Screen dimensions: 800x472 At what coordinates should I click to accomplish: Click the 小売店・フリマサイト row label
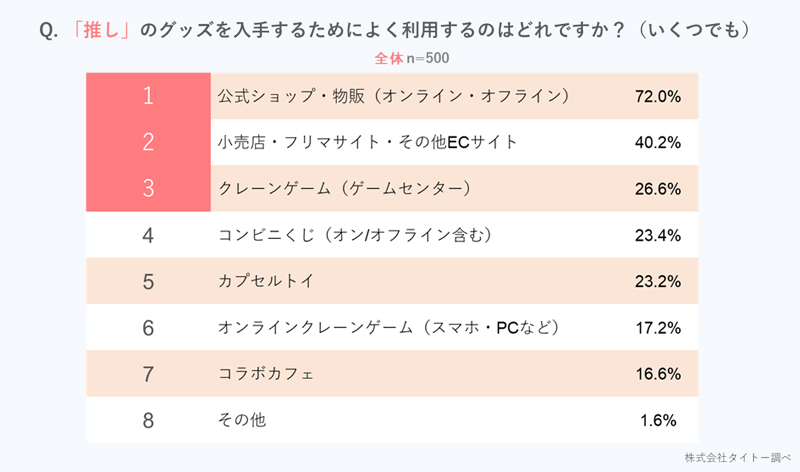coord(367,142)
